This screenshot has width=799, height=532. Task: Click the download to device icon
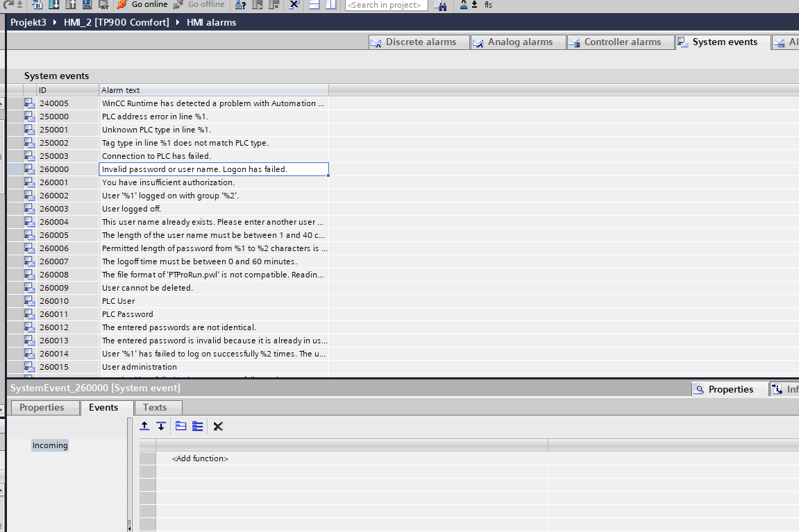point(54,5)
